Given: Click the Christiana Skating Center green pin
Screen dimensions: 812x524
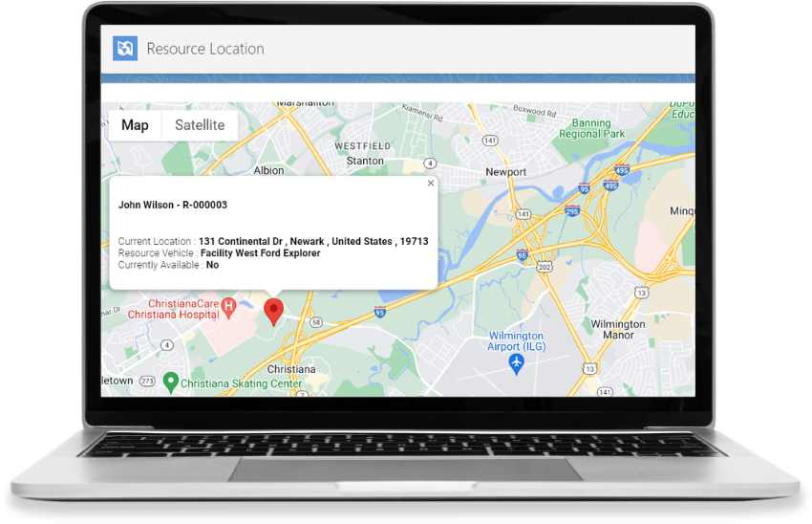Looking at the screenshot, I should click(x=170, y=382).
